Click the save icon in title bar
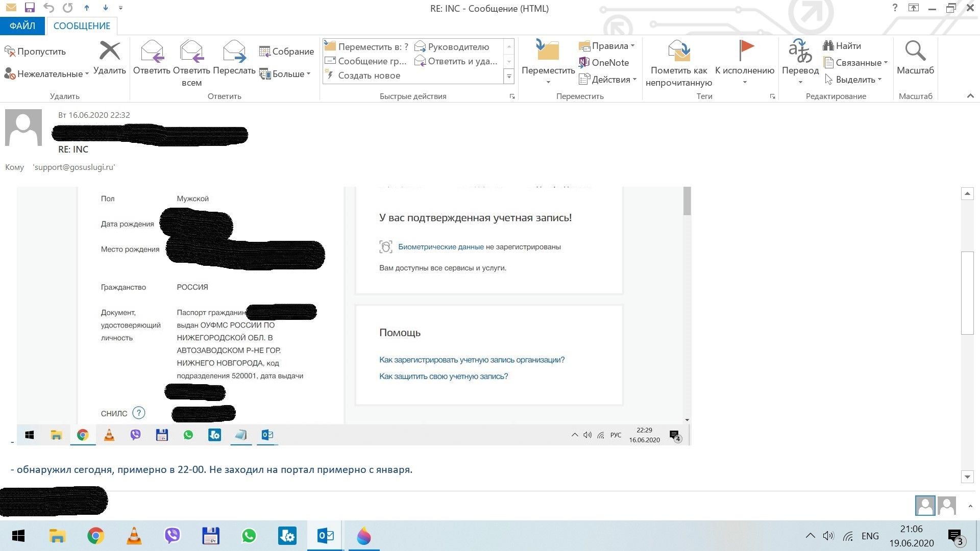The height and width of the screenshot is (551, 980). click(x=30, y=8)
